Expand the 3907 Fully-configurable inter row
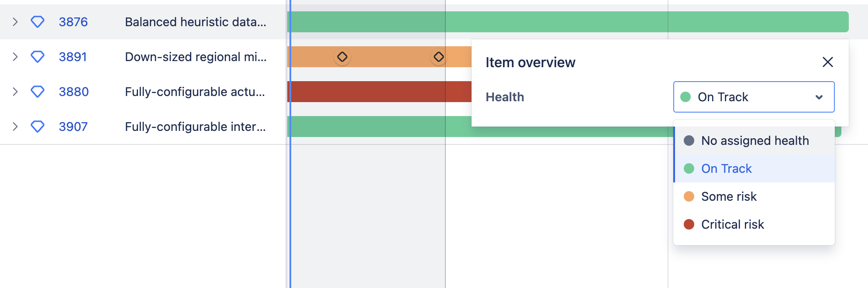 [x=16, y=127]
